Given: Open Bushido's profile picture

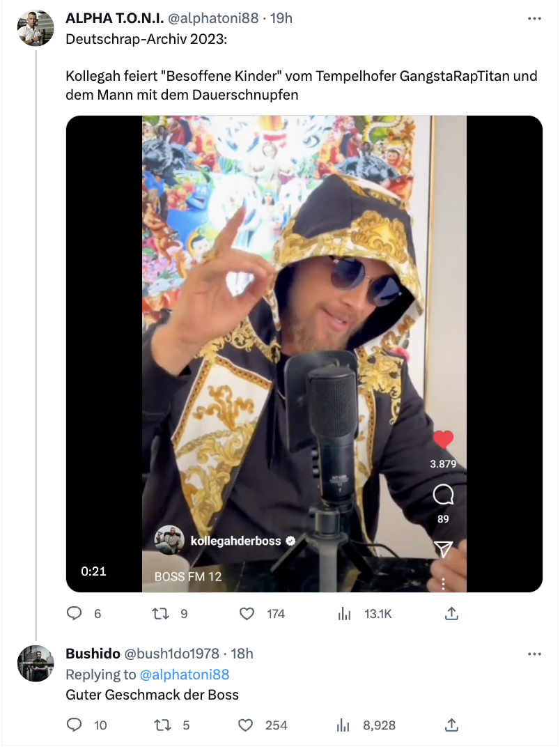Looking at the screenshot, I should tap(36, 663).
